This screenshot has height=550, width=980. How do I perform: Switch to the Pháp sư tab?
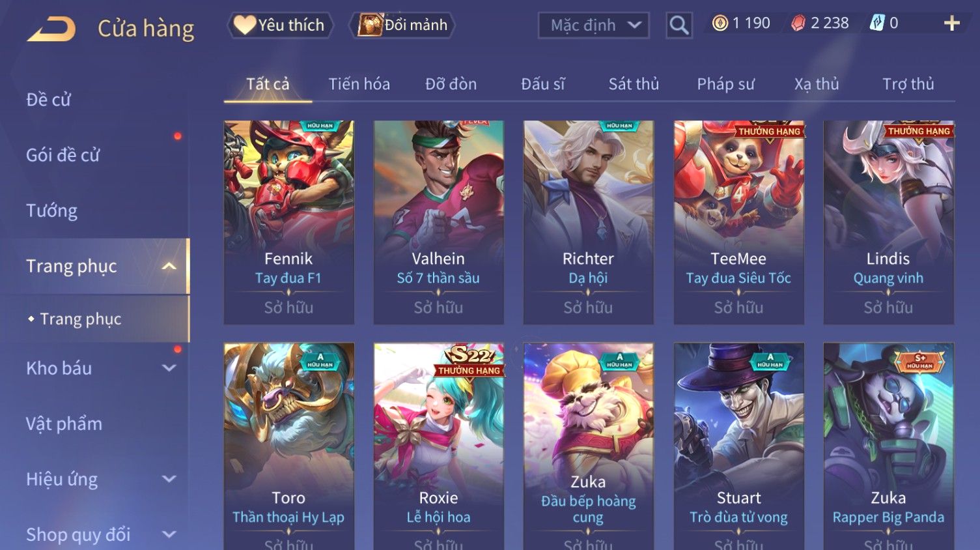725,84
